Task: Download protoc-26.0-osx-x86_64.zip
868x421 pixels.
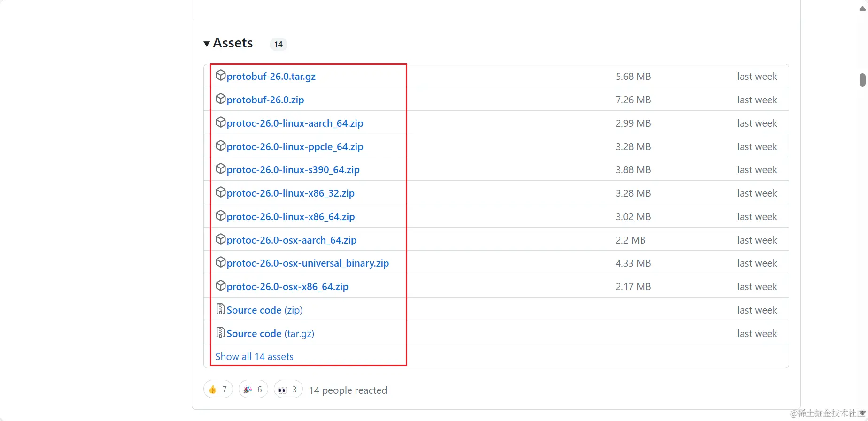Action: tap(287, 287)
